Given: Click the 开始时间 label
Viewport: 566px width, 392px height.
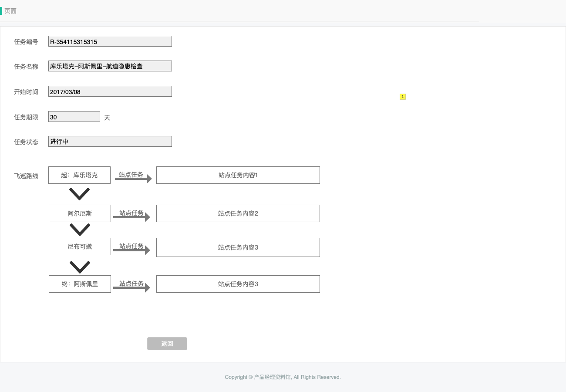Looking at the screenshot, I should coord(26,92).
